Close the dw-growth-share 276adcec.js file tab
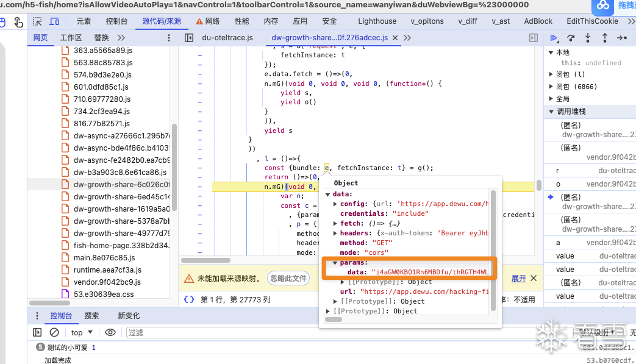The width and height of the screenshot is (636, 364). point(395,38)
